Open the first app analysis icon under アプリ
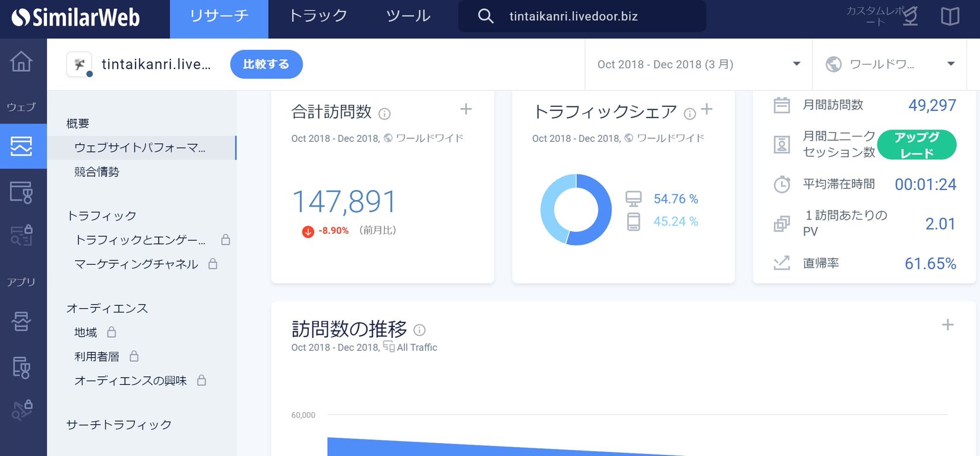The width and height of the screenshot is (980, 456). (x=21, y=321)
